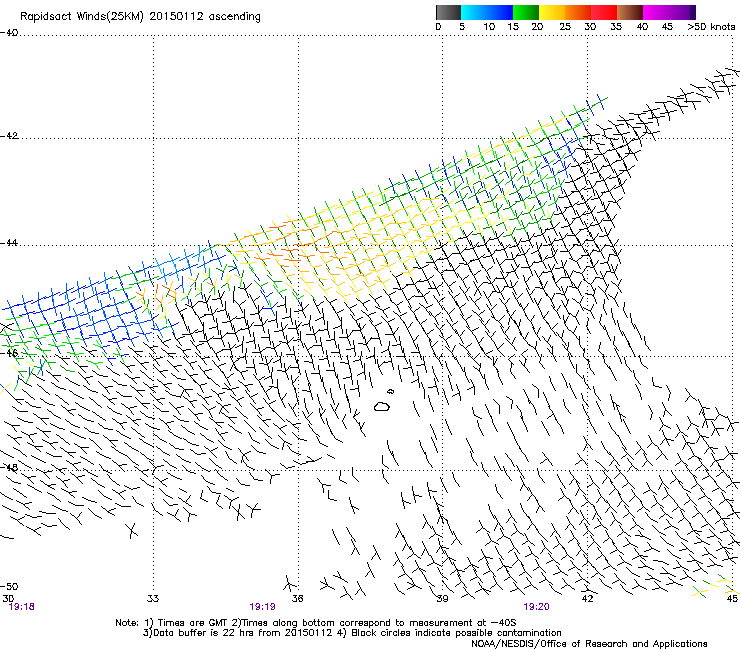
Task: Click the '10' tick label on the legend
Action: (489, 27)
